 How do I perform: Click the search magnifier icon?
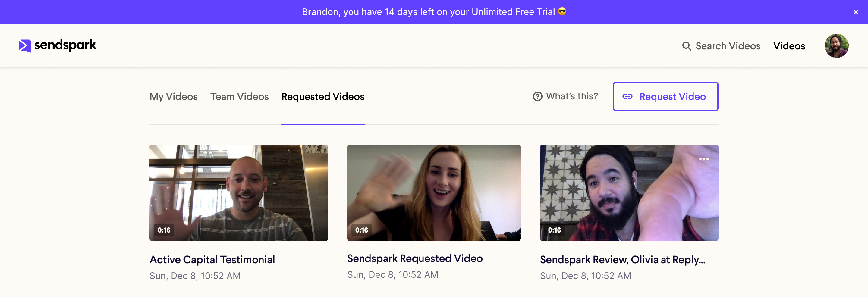(x=686, y=46)
